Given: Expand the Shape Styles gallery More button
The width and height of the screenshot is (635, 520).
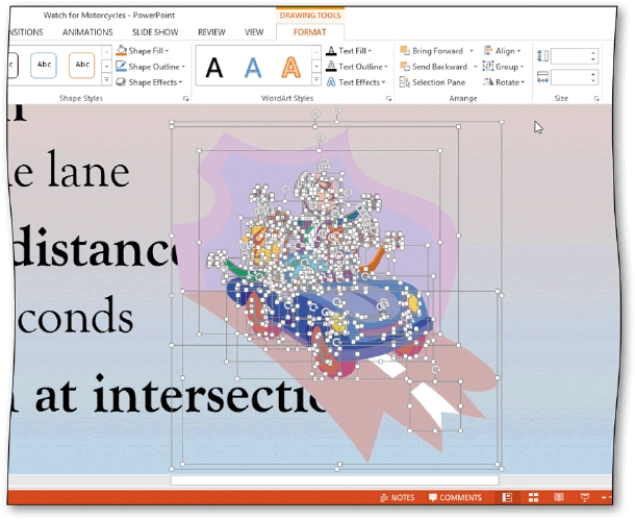Looking at the screenshot, I should tap(107, 80).
